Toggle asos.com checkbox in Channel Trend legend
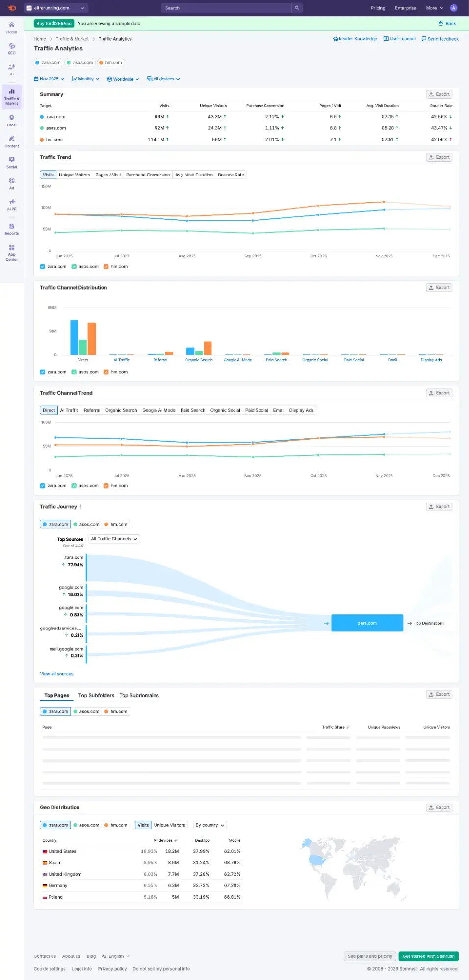Image resolution: width=469 pixels, height=980 pixels. point(74,486)
